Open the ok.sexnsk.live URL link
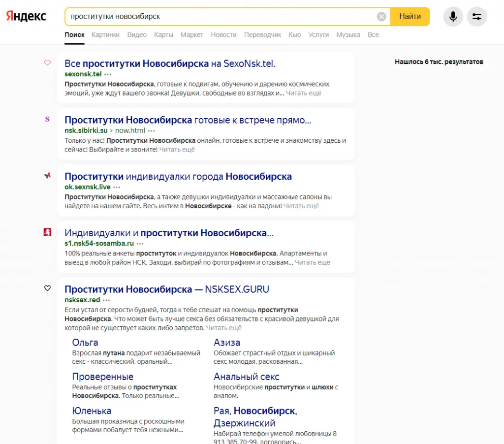Viewport: 504px width, 444px height. click(x=88, y=187)
